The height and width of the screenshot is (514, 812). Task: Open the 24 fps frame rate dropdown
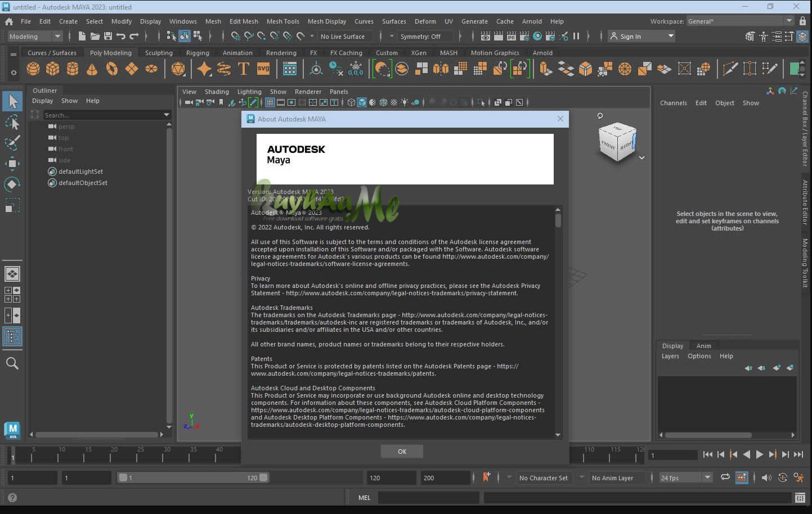coord(686,477)
